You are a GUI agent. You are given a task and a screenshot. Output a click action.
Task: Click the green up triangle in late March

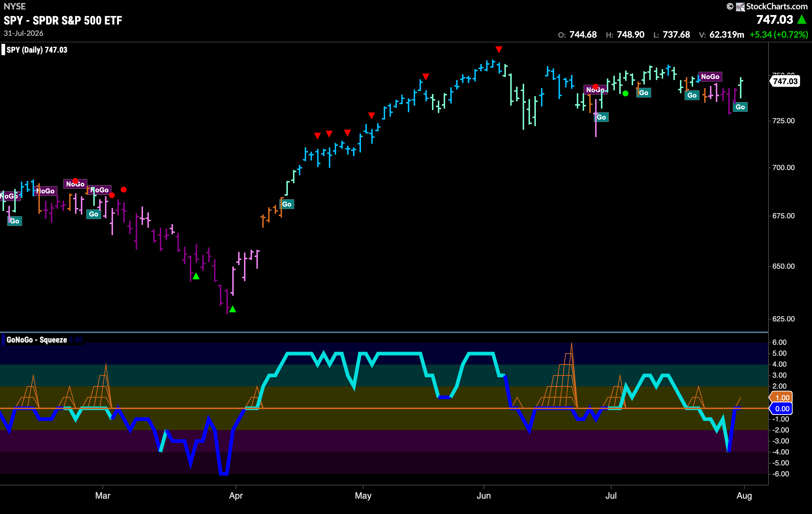click(x=196, y=276)
